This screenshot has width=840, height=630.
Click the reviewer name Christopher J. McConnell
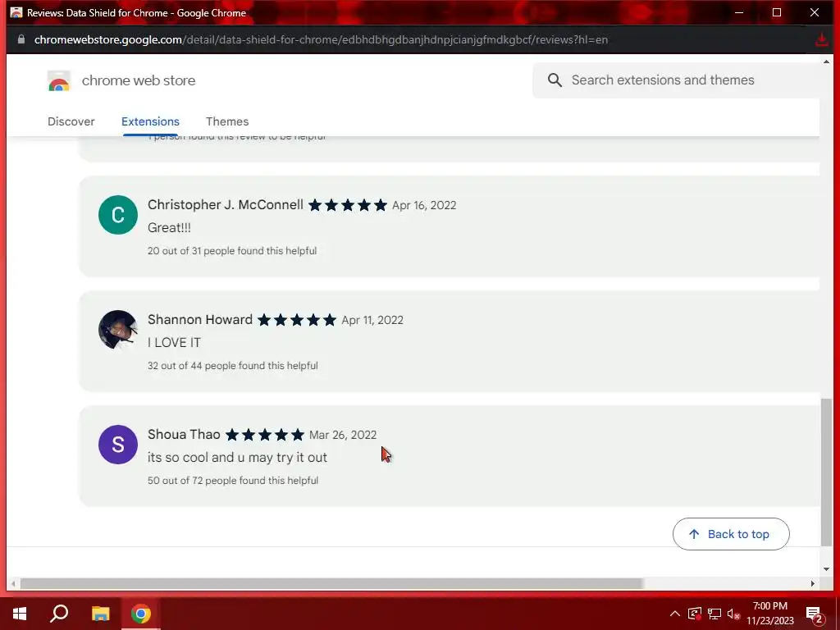pos(226,204)
